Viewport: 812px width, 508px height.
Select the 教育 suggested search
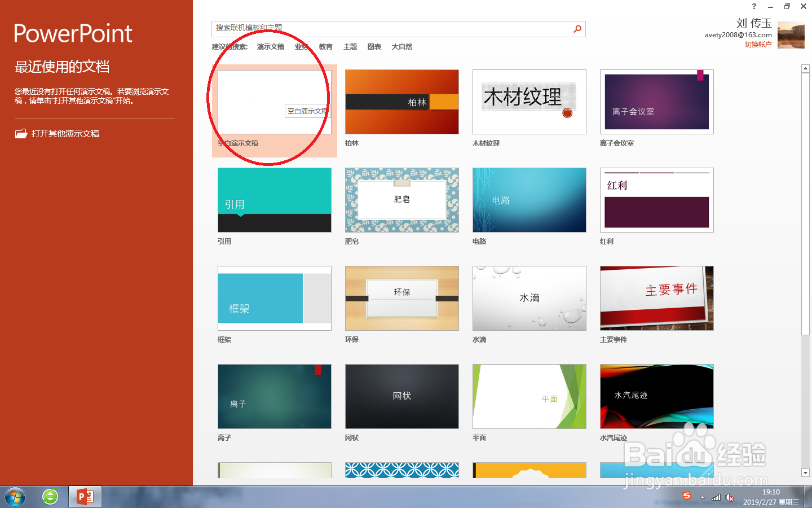[326, 46]
